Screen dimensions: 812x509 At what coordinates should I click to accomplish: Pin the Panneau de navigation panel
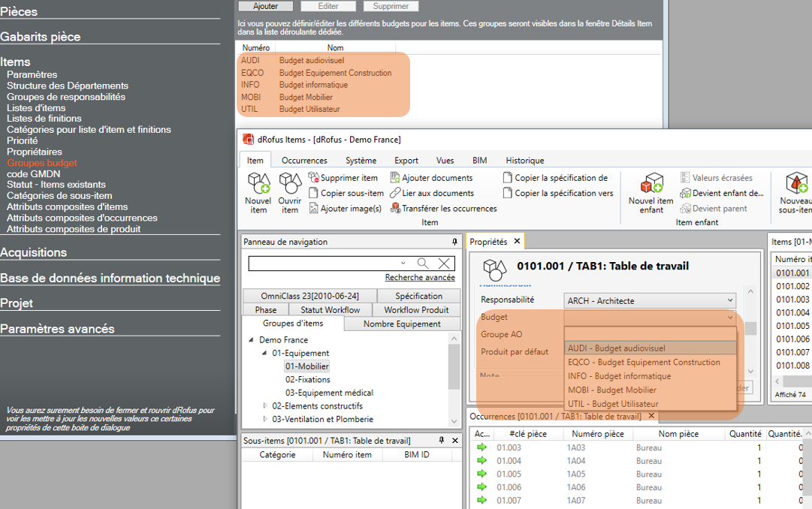click(454, 242)
